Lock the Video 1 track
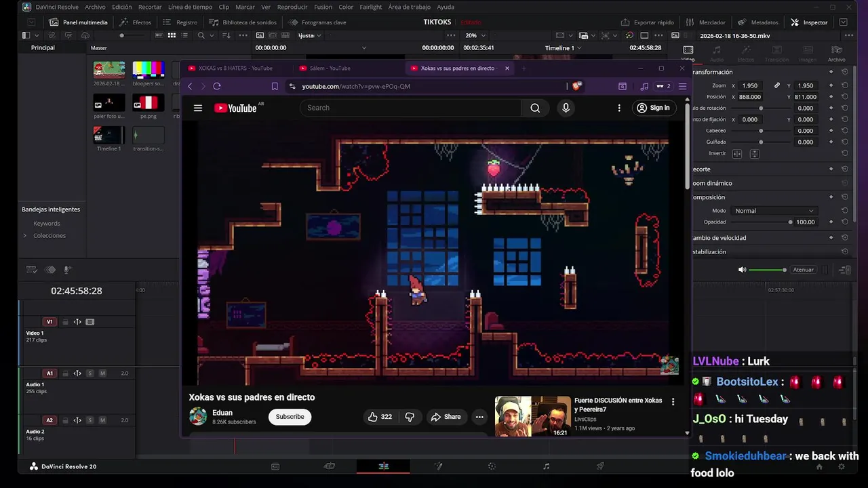 65,322
